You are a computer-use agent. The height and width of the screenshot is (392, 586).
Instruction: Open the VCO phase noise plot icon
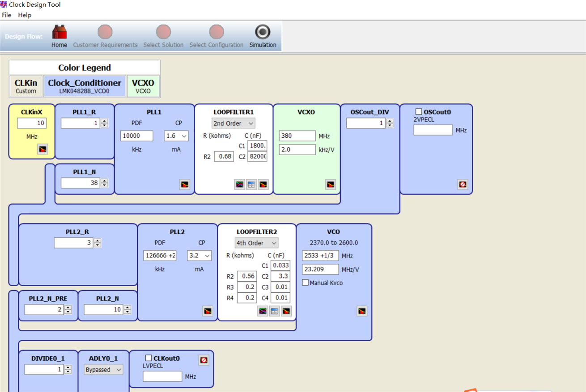(x=362, y=311)
